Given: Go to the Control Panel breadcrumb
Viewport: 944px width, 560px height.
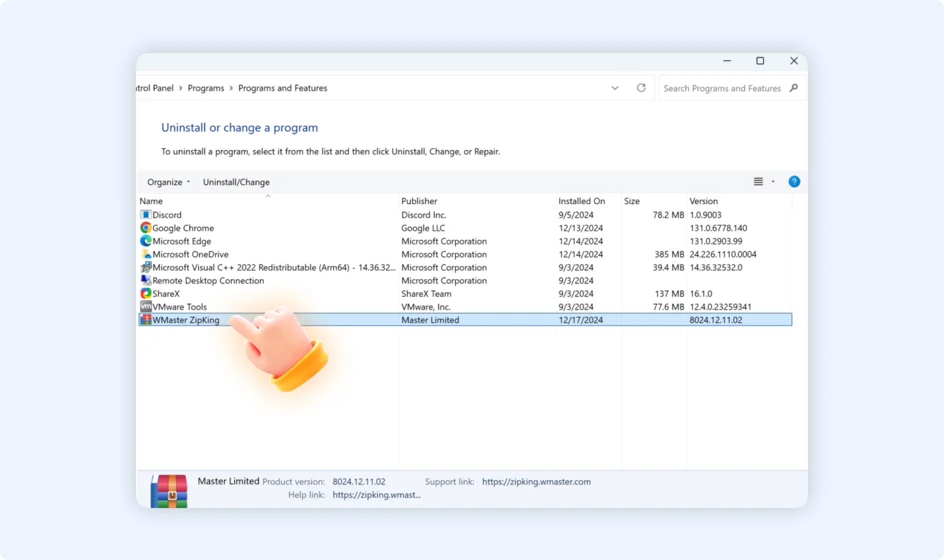Looking at the screenshot, I should pos(155,88).
